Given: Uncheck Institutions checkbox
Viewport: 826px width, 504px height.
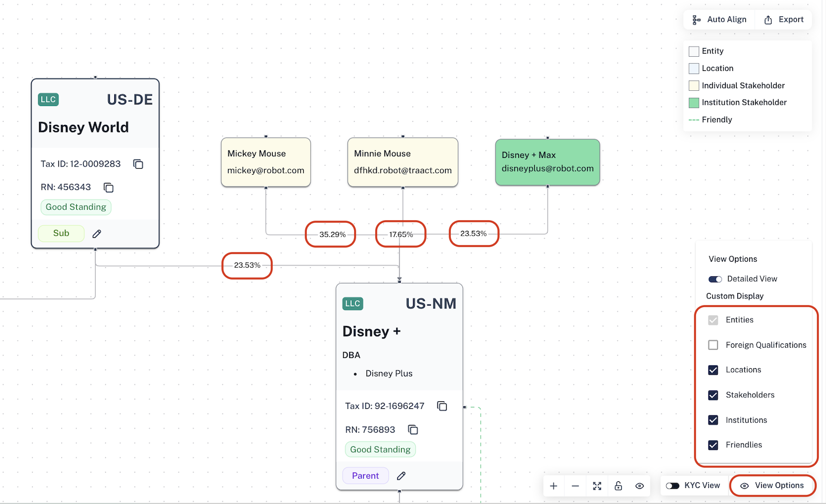Looking at the screenshot, I should click(713, 420).
